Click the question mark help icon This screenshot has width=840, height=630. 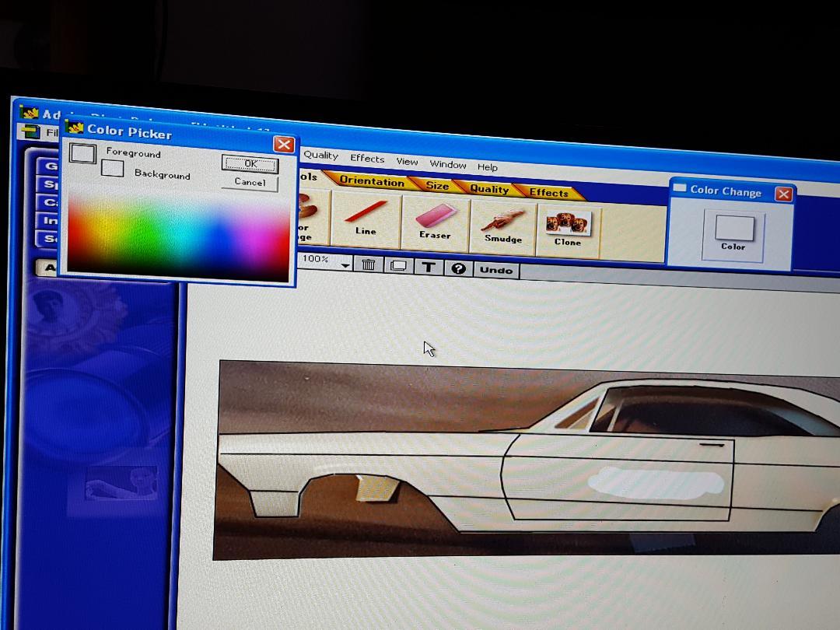point(458,268)
